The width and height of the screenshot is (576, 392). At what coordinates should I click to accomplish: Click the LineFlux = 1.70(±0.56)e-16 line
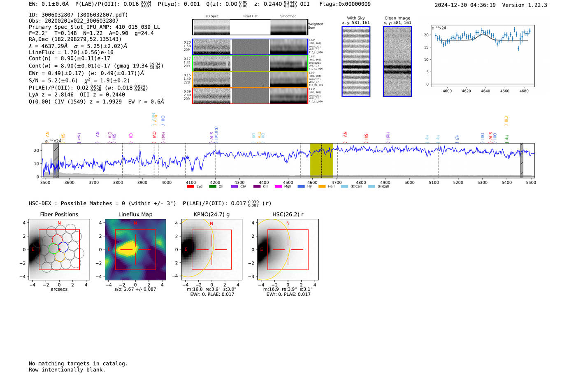coord(71,52)
